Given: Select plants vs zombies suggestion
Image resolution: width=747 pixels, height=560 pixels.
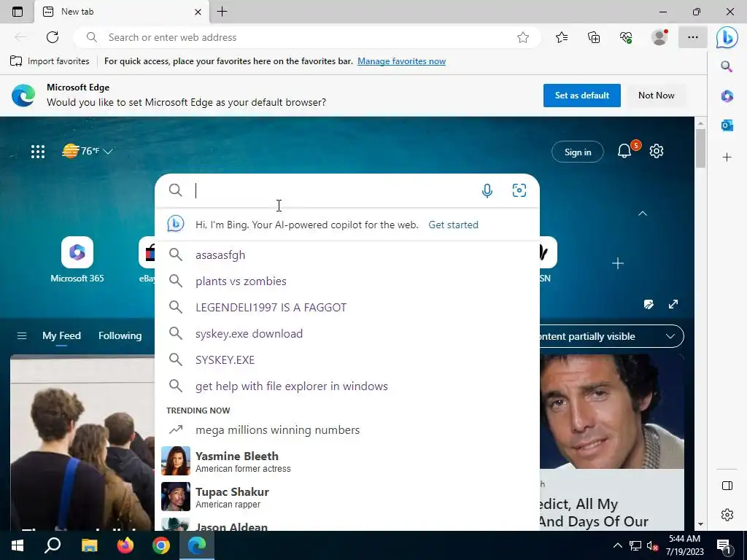Looking at the screenshot, I should 347,281.
